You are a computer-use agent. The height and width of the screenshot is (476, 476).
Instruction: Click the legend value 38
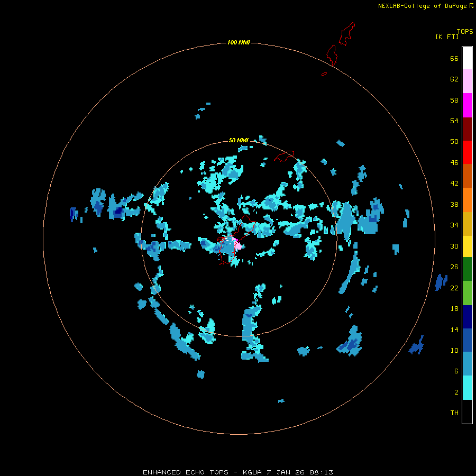pyautogui.click(x=454, y=204)
